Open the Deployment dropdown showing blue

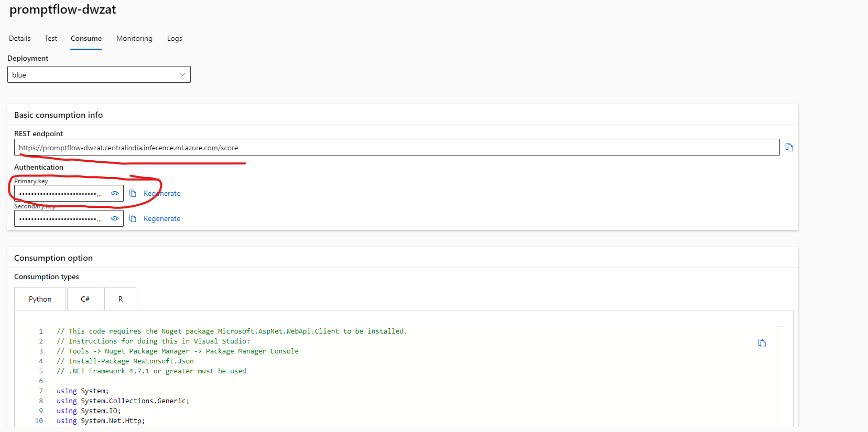[99, 74]
